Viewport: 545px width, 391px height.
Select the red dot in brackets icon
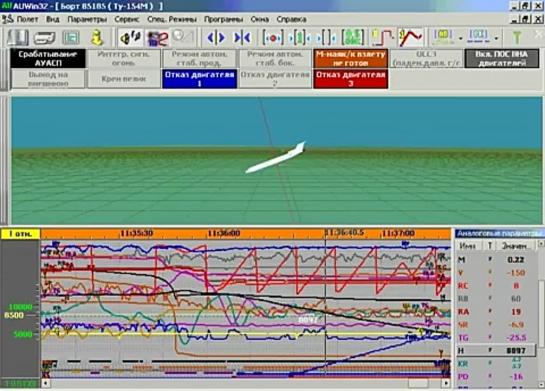273,38
